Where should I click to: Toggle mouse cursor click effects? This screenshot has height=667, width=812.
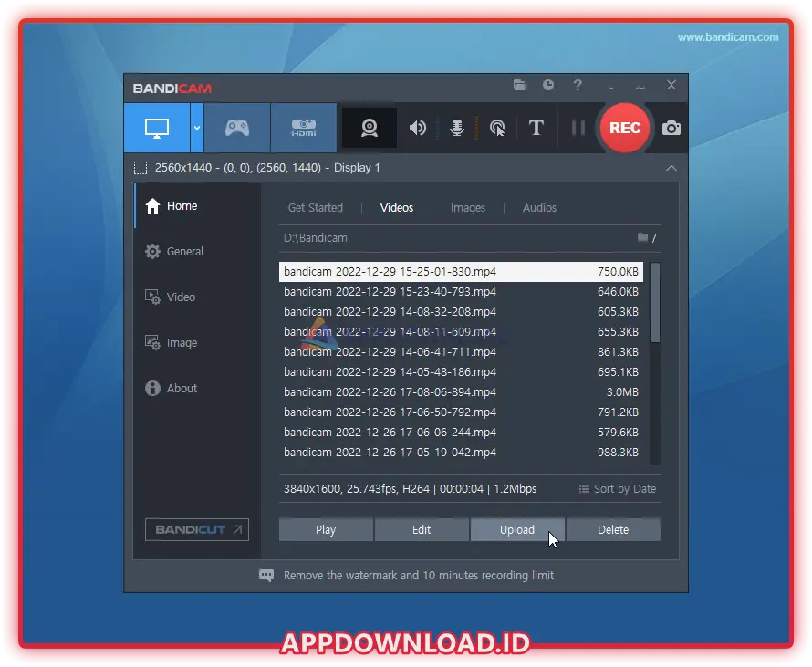(497, 129)
